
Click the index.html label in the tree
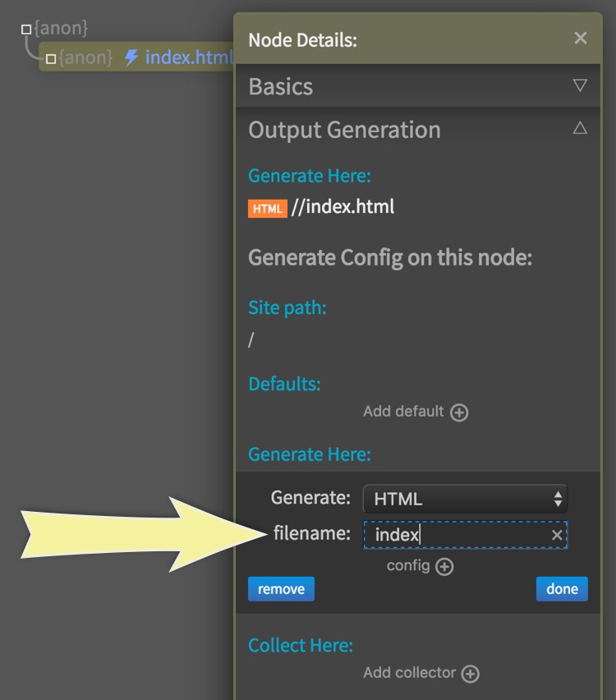pos(189,58)
